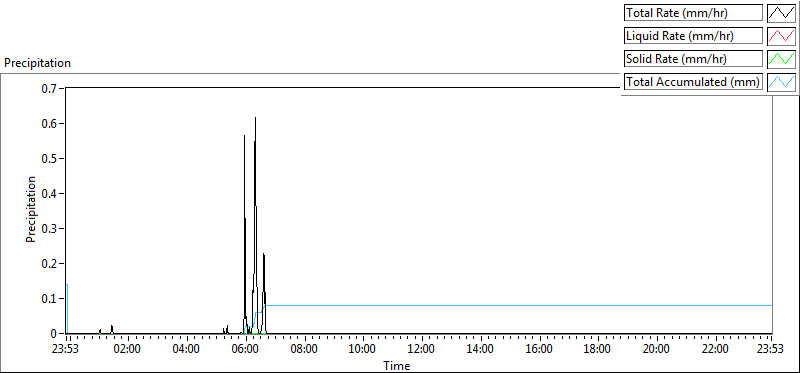Click the tallest black precipitation spike peak
This screenshot has height=373, width=800.
tap(255, 118)
